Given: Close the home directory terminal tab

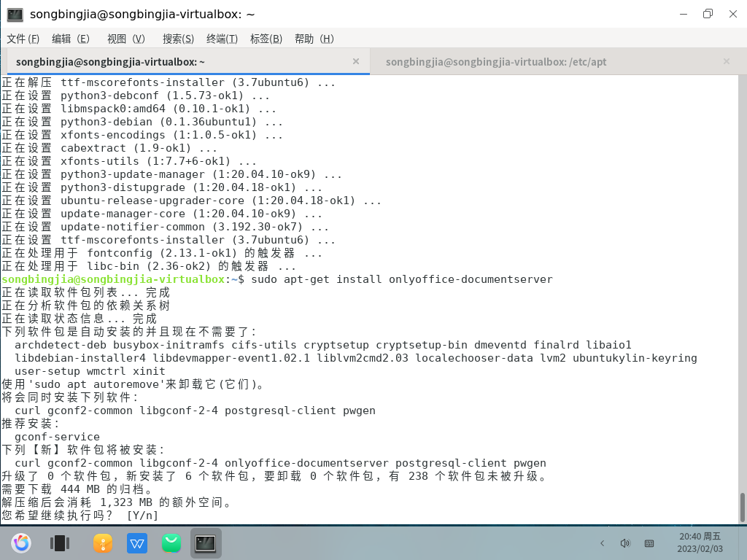Looking at the screenshot, I should click(x=356, y=61).
